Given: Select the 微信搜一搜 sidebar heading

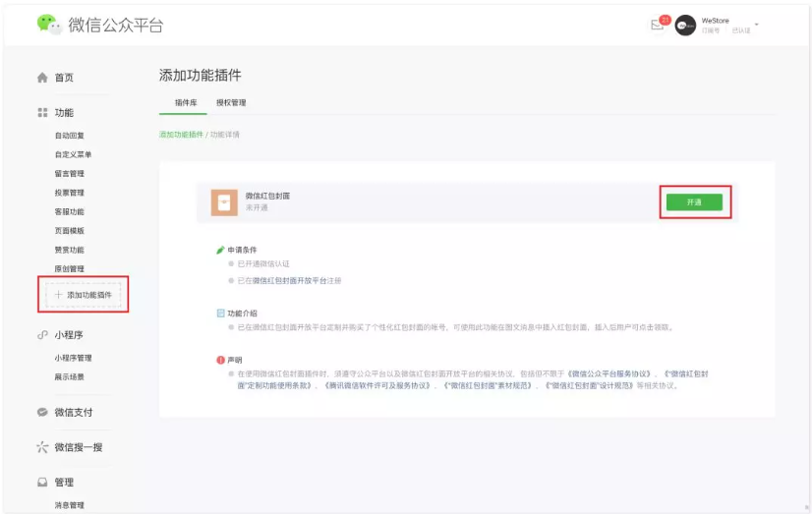Looking at the screenshot, I should tap(79, 447).
